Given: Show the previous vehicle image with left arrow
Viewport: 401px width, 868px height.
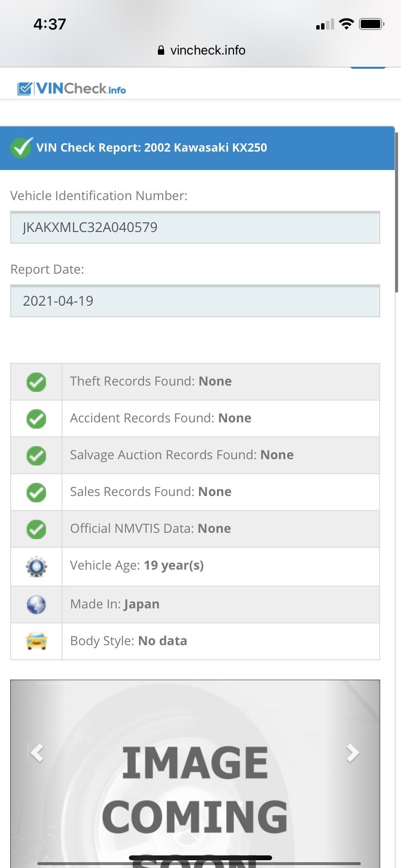Looking at the screenshot, I should click(x=37, y=753).
